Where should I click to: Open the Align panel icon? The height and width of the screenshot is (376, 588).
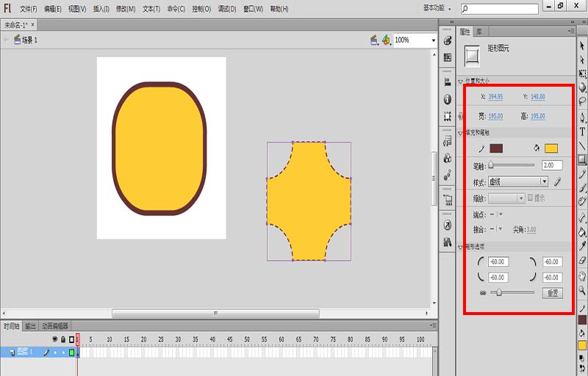click(x=448, y=82)
